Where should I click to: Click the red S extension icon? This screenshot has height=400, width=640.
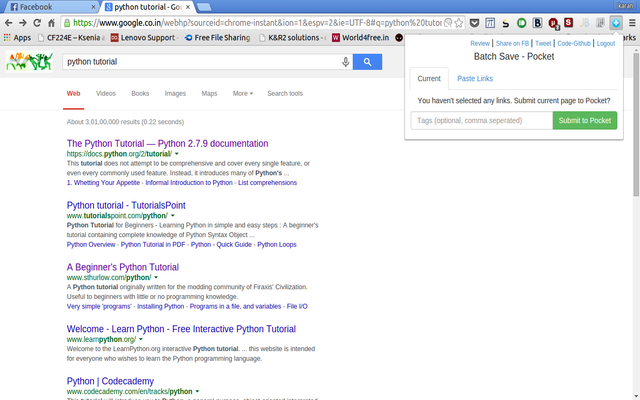569,22
